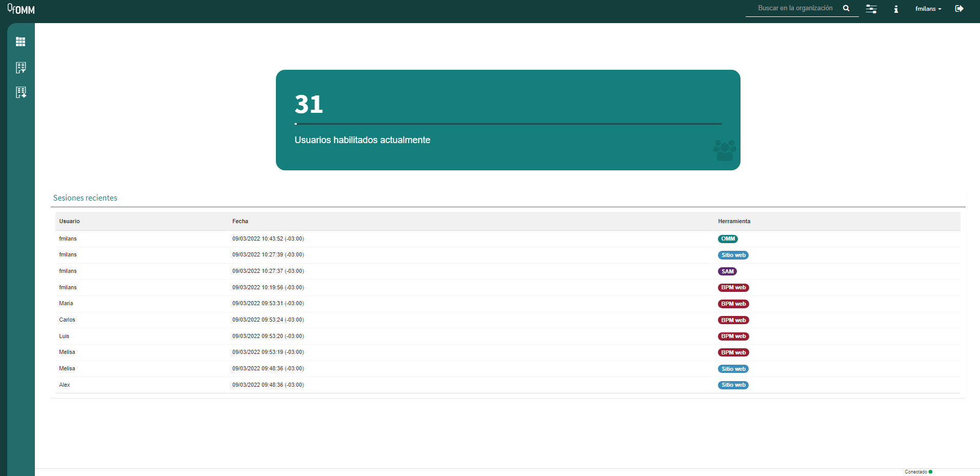Viewport: 980px width, 476px height.
Task: Click the Conectado status indicator
Action: pyautogui.click(x=918, y=472)
